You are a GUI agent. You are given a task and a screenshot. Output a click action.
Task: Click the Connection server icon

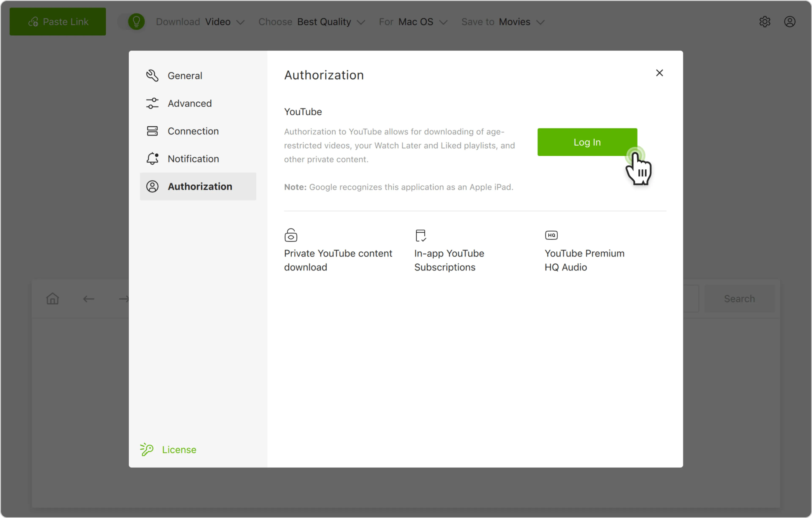152,131
